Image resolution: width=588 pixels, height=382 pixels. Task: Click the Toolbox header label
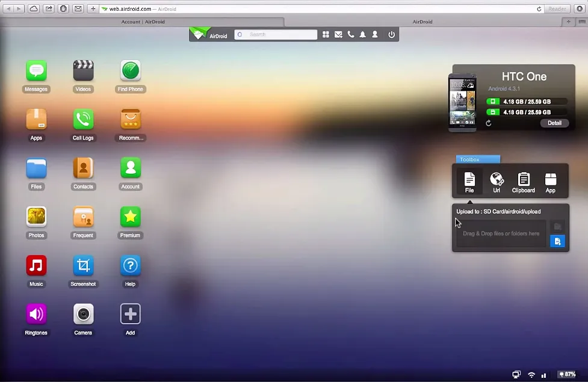[478, 159]
